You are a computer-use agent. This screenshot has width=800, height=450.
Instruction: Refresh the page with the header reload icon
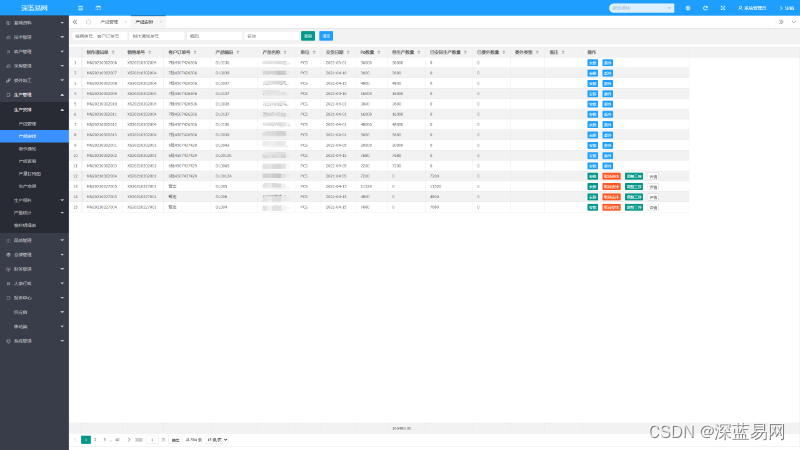pos(705,8)
